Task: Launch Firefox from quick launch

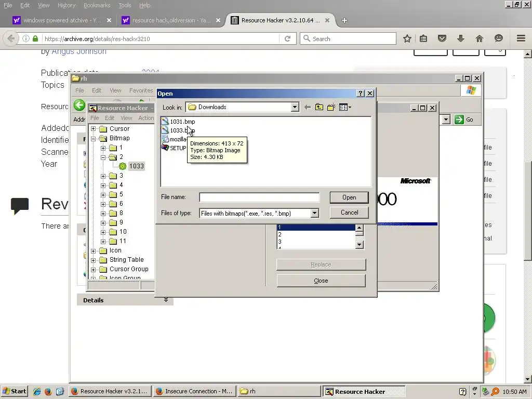Action: (x=48, y=392)
